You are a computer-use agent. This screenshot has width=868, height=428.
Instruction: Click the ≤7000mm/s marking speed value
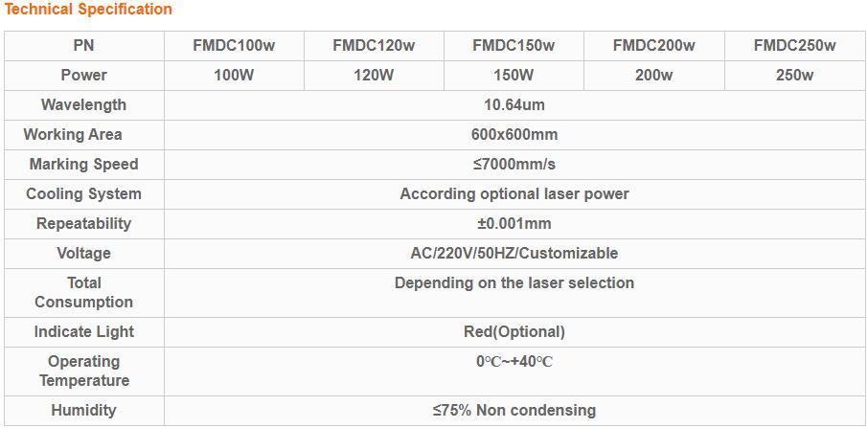click(514, 164)
